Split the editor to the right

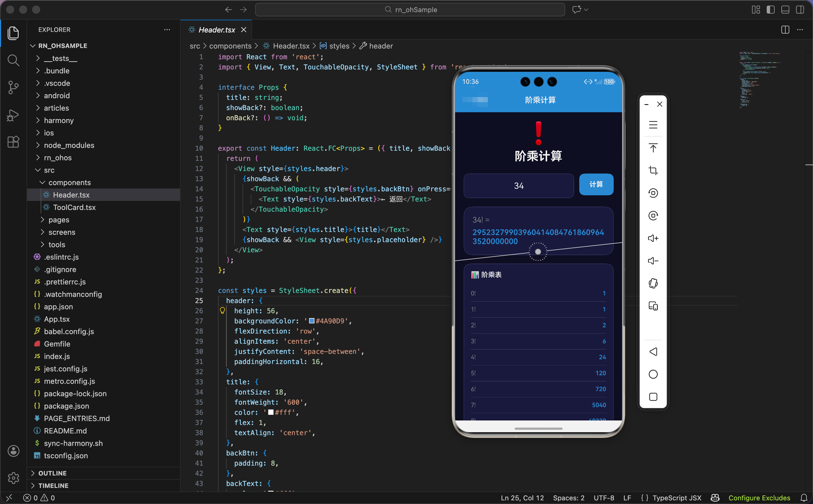[x=785, y=30]
